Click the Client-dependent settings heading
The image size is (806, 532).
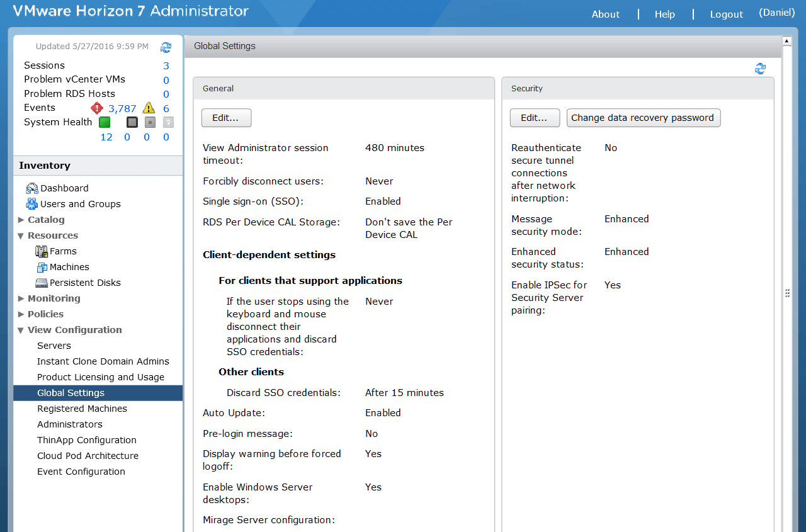(269, 255)
